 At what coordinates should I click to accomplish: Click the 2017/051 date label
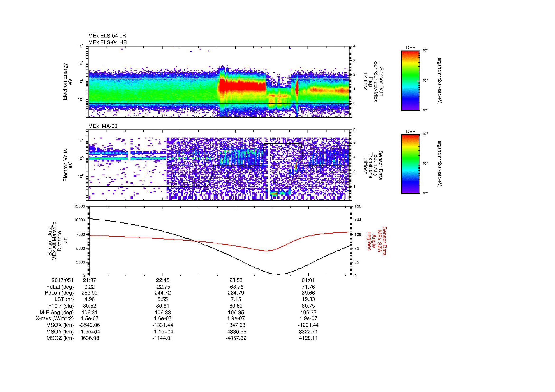pyautogui.click(x=62, y=280)
